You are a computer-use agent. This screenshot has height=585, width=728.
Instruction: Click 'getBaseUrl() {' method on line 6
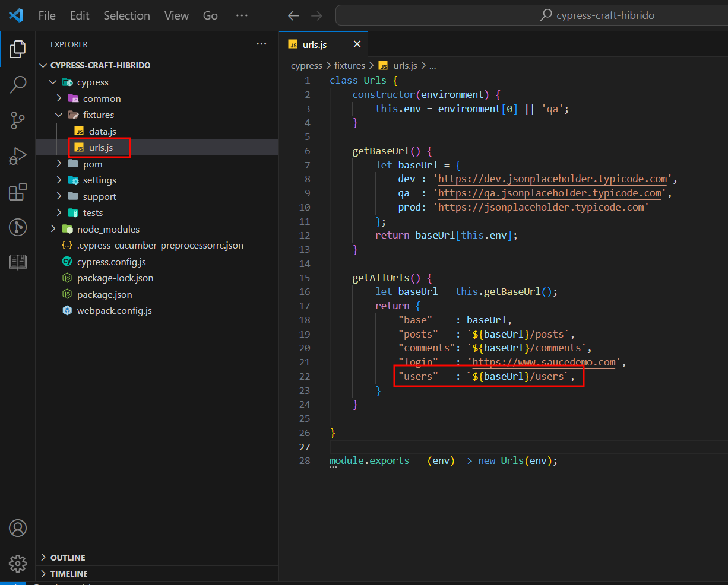click(392, 151)
